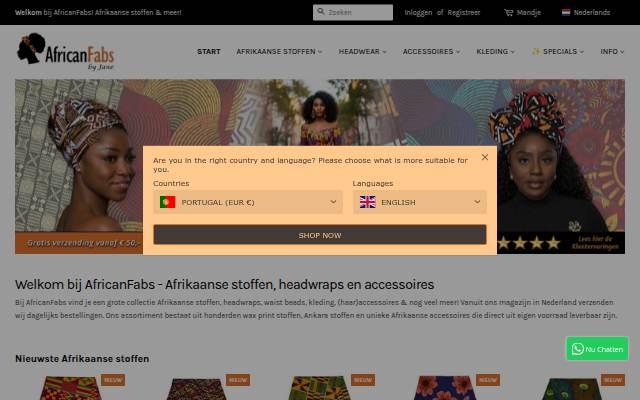
Task: Click the Shop Now button
Action: click(x=320, y=235)
